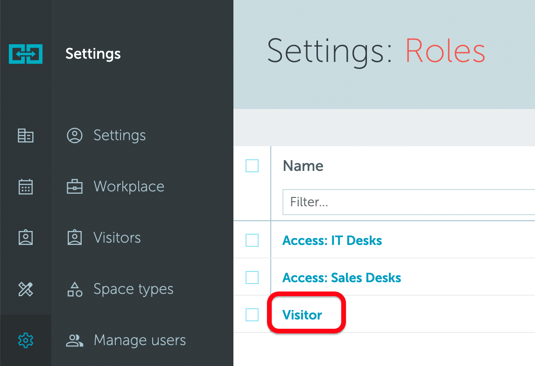Open the Access: IT Desks role
The width and height of the screenshot is (535, 366).
332,240
